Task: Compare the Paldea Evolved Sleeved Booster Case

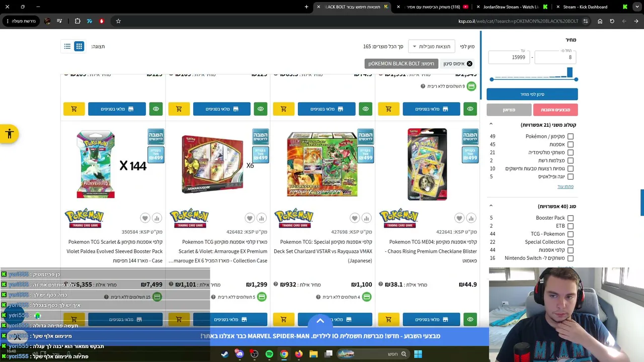Action: [x=156, y=218]
